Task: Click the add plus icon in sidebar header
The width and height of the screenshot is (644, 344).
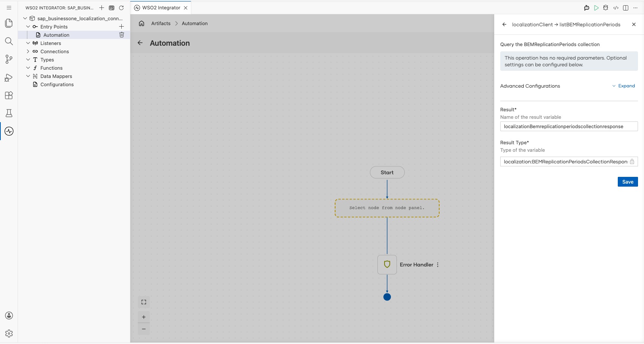Action: coord(101,7)
